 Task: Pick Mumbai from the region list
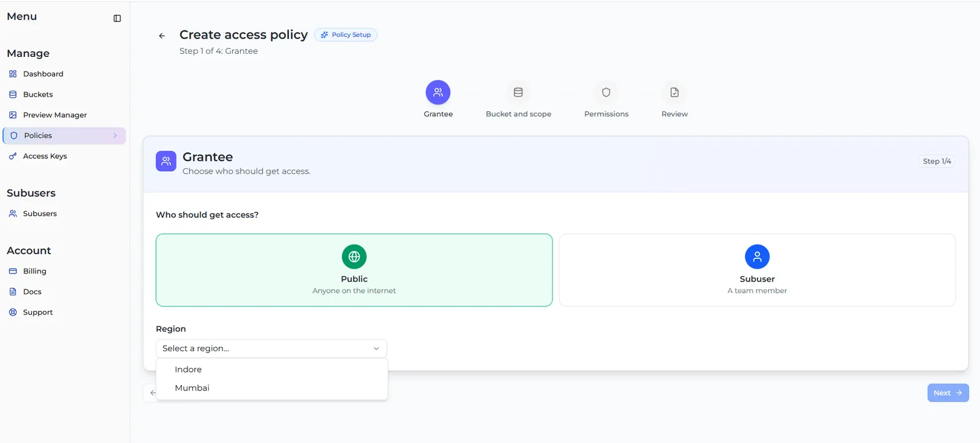point(272,388)
